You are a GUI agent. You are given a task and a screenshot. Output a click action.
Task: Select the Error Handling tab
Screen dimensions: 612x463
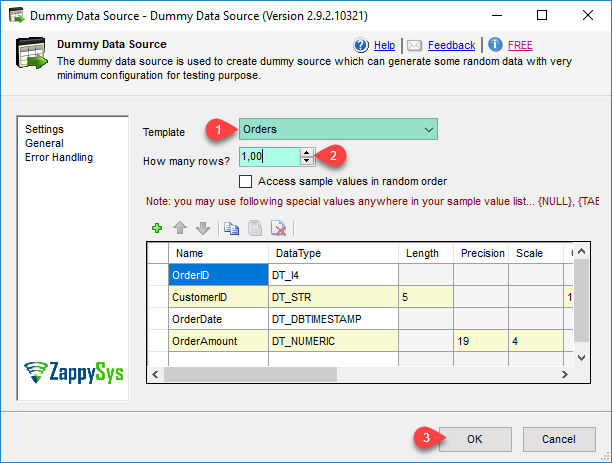[x=59, y=157]
